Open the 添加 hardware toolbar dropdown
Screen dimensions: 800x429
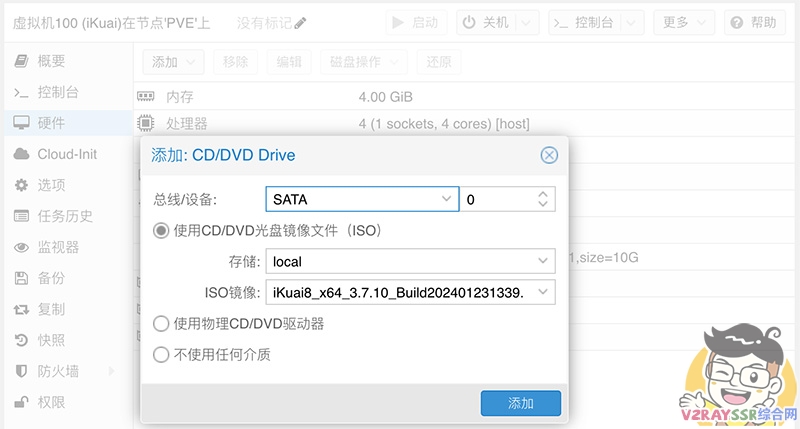click(173, 62)
